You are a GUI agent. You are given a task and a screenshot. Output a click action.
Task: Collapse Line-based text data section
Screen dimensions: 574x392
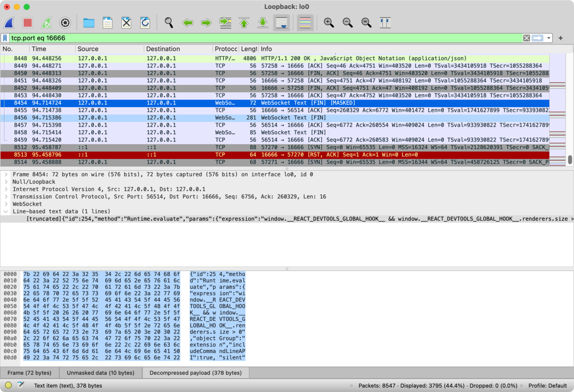coord(6,211)
